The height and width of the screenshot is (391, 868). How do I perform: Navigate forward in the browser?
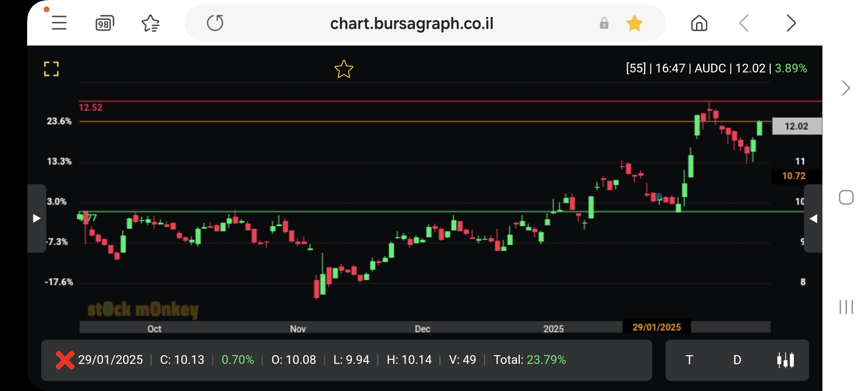click(x=791, y=24)
